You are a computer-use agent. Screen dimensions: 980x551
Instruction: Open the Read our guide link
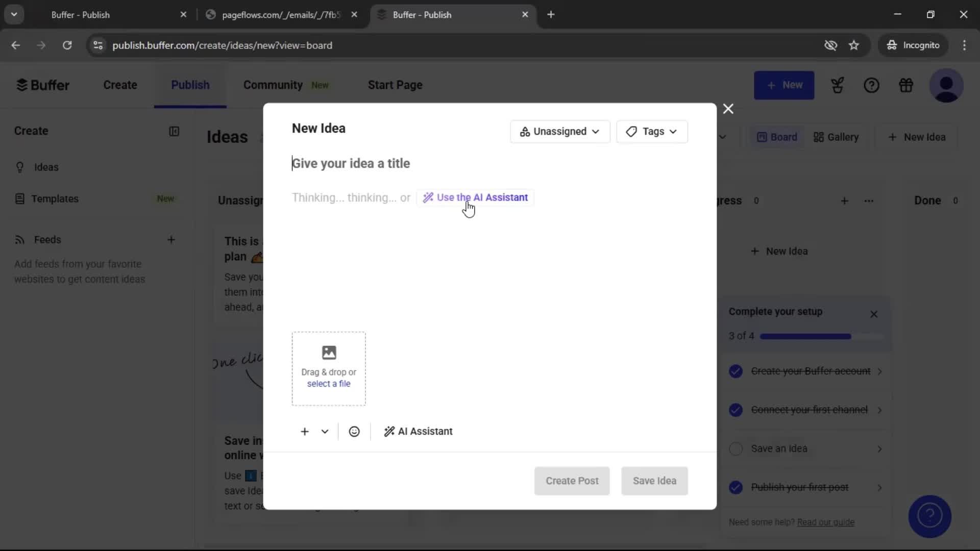(x=826, y=522)
